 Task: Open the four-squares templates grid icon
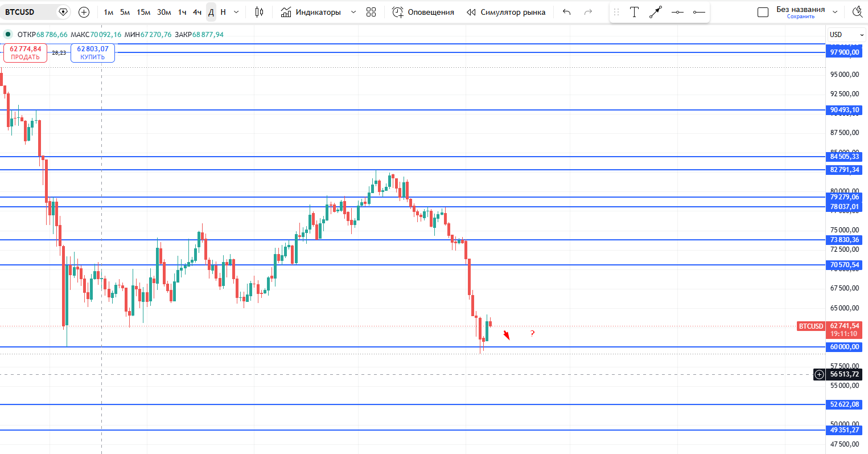click(371, 12)
